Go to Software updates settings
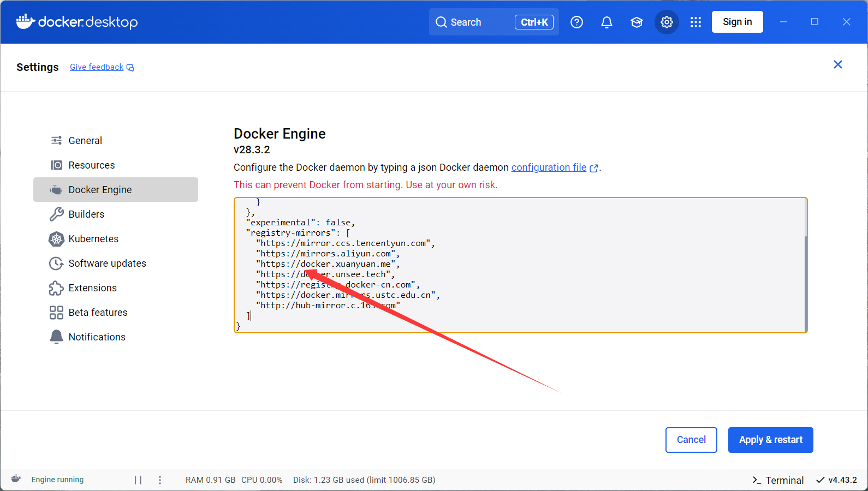 click(x=116, y=264)
